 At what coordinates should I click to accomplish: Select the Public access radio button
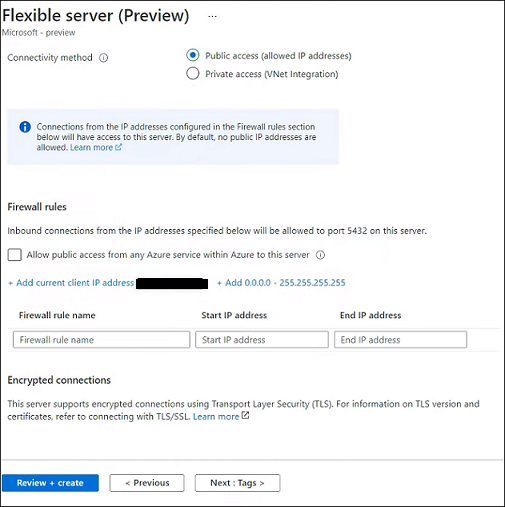[193, 55]
